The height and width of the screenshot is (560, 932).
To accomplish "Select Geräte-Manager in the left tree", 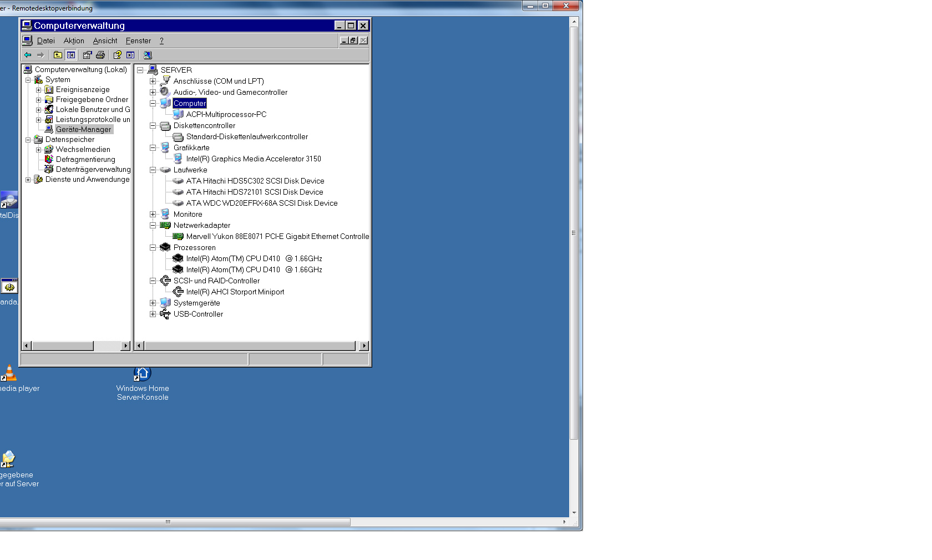I will pos(83,129).
